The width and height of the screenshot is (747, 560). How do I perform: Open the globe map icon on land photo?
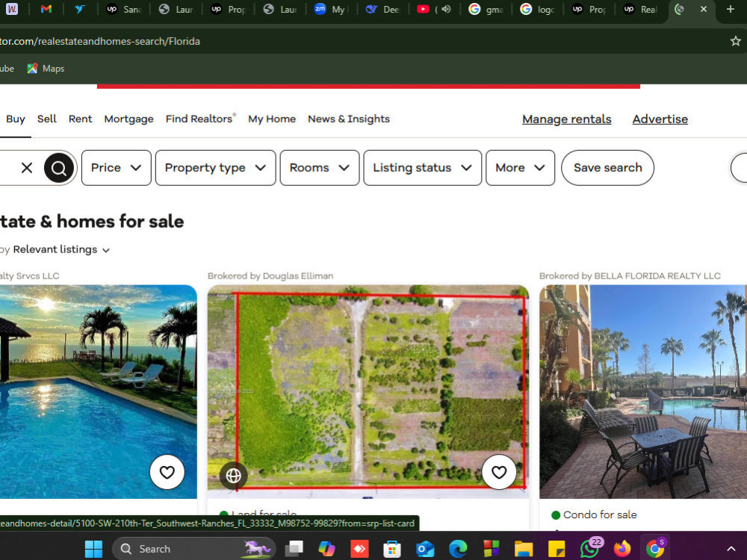click(233, 475)
